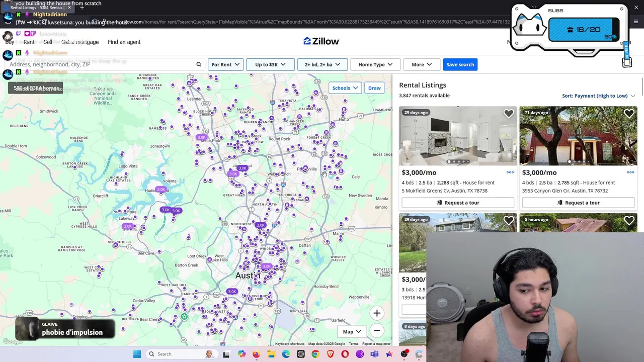Expand the Home Type filter

375,64
